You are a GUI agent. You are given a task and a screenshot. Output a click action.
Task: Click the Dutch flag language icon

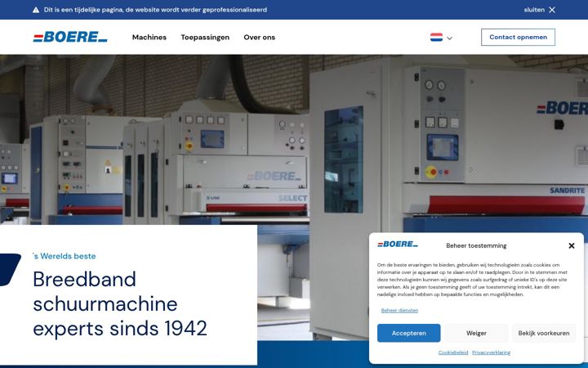click(x=436, y=37)
